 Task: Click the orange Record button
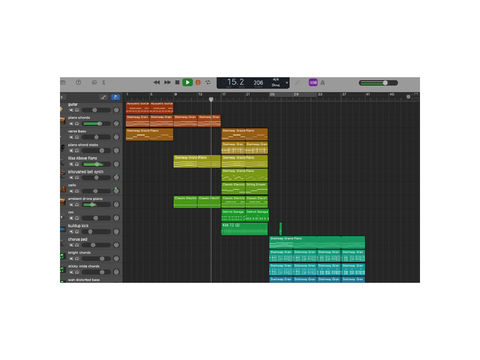coord(198,82)
